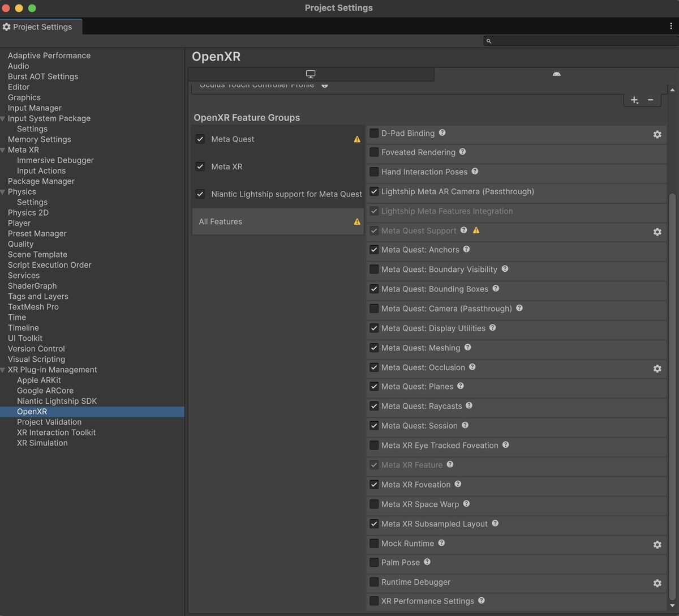This screenshot has width=679, height=616.
Task: Click help icon next to Subsampled Layout
Action: (496, 523)
